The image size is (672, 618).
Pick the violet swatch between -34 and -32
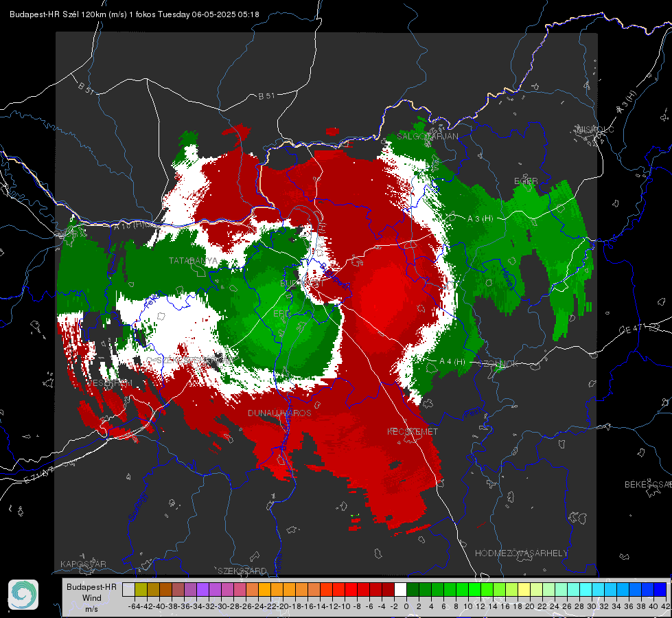pyautogui.click(x=202, y=589)
